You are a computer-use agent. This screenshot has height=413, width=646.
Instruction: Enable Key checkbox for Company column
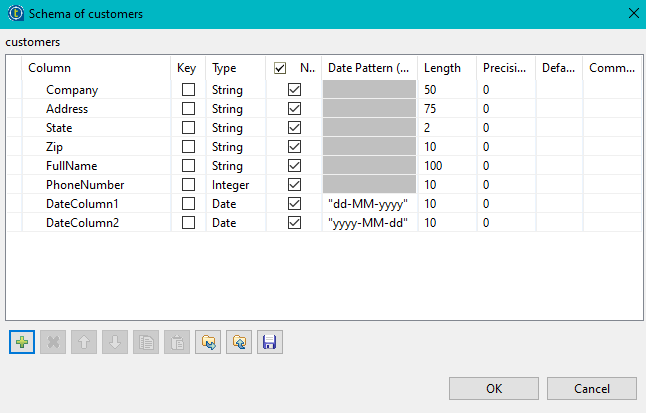tap(188, 90)
